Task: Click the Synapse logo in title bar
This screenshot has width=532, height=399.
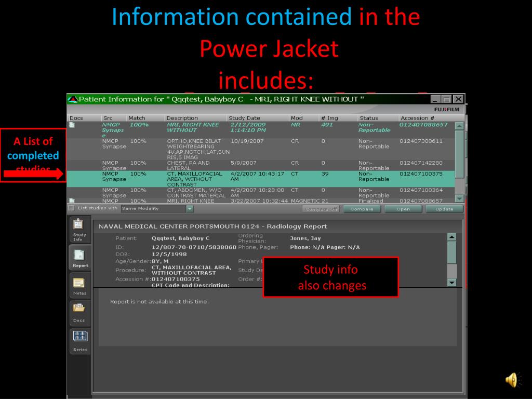Action: [73, 99]
